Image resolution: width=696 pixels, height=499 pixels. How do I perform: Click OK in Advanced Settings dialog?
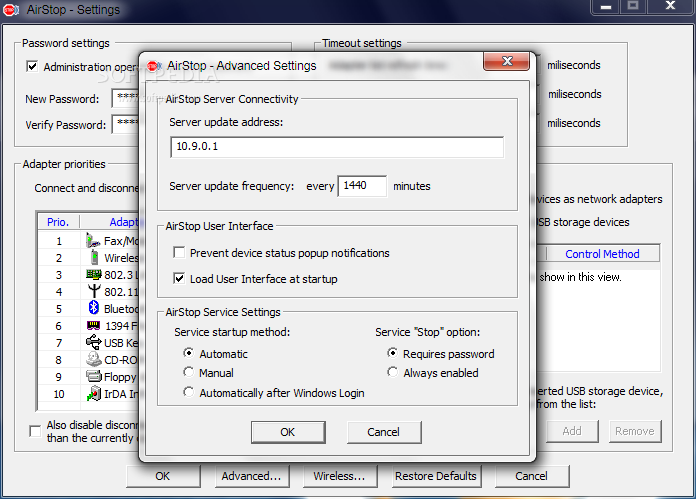(x=288, y=432)
